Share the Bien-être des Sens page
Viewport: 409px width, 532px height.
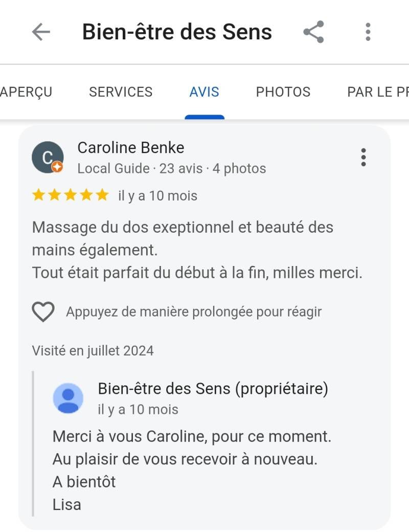[x=313, y=32]
